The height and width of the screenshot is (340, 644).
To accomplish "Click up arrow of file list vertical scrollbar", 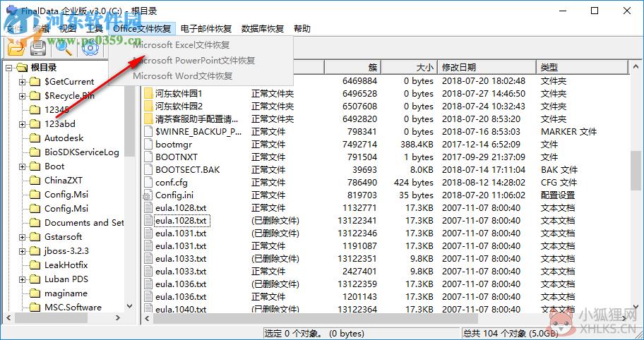I will click(x=636, y=67).
